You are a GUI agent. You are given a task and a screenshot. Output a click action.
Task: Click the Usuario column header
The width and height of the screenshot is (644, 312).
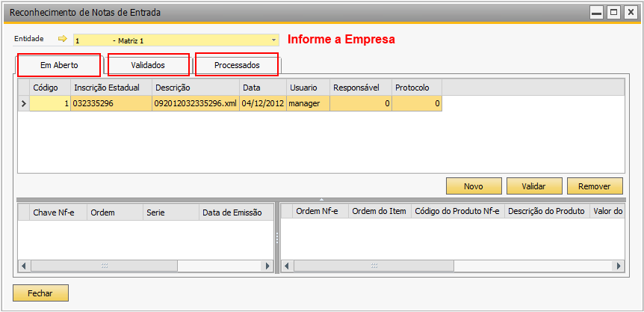[308, 88]
